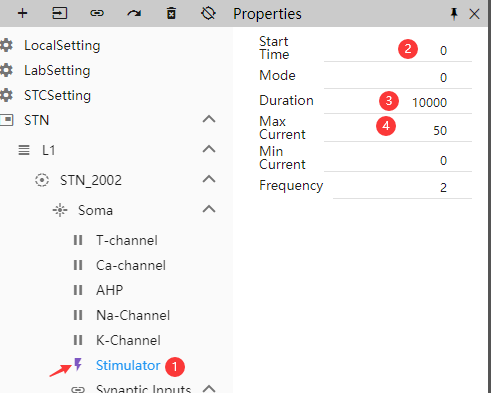Click the redo curved arrow icon
The width and height of the screenshot is (491, 393).
click(134, 13)
